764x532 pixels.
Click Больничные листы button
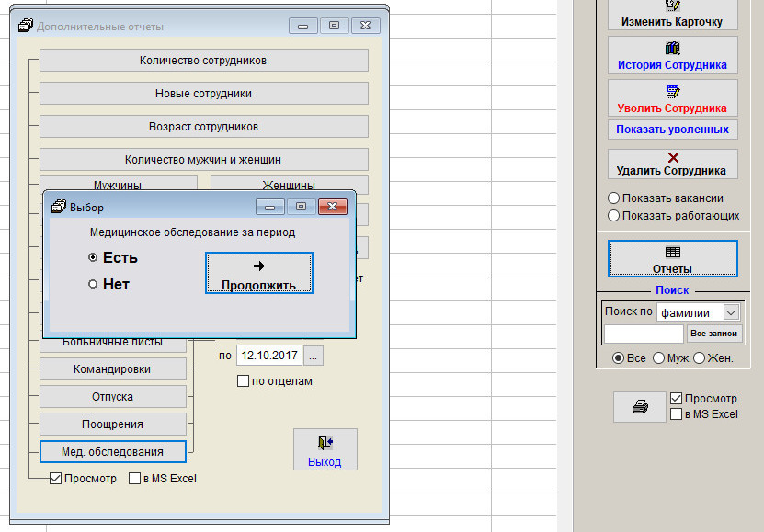112,345
